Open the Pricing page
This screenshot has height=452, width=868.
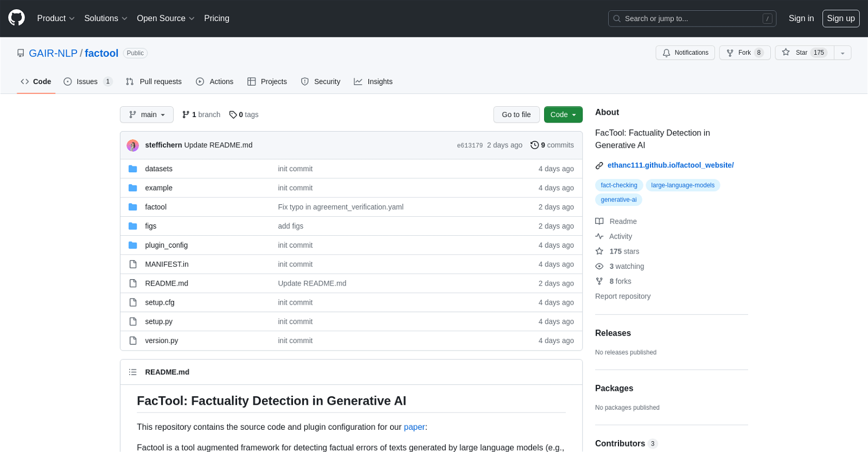point(216,18)
